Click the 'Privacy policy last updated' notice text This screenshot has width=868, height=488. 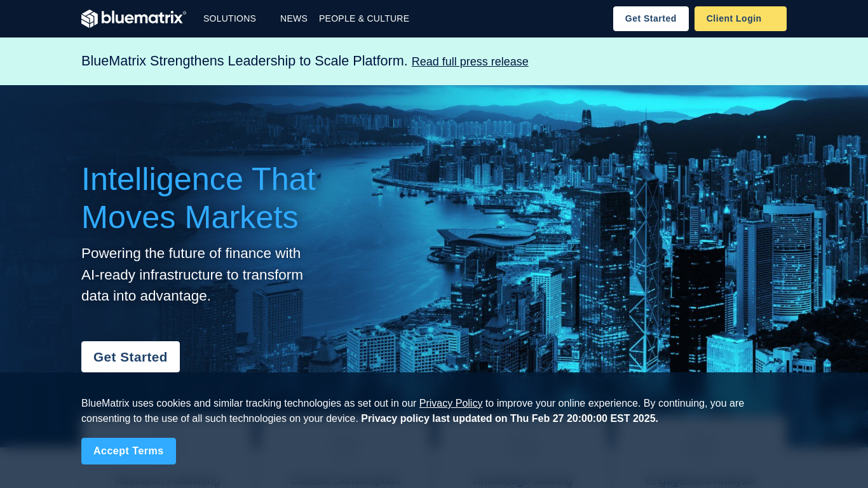point(510,418)
